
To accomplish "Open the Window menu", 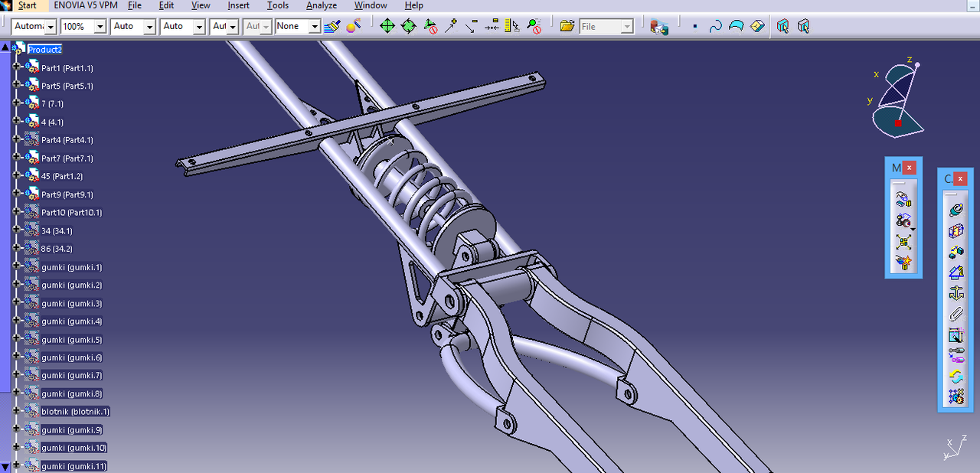I will [371, 5].
